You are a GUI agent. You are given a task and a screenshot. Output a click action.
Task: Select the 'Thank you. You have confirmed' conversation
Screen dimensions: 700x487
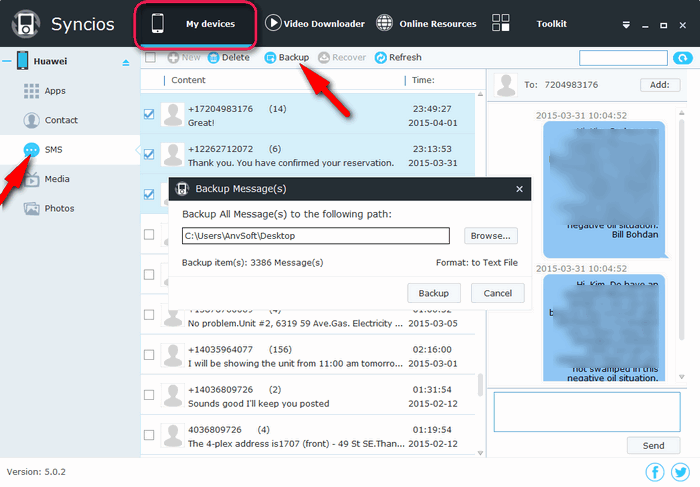coord(308,154)
